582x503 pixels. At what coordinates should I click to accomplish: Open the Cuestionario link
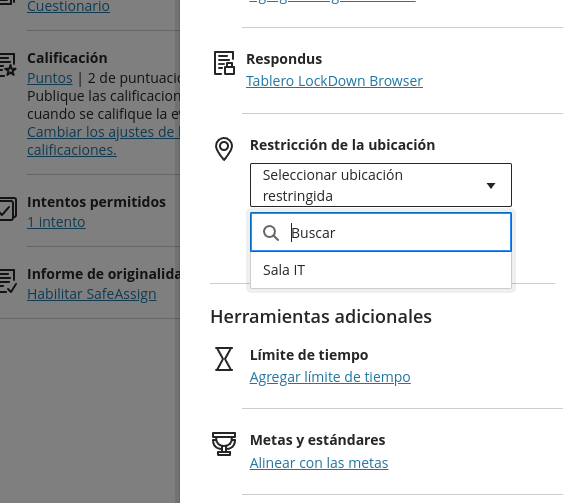[x=68, y=6]
